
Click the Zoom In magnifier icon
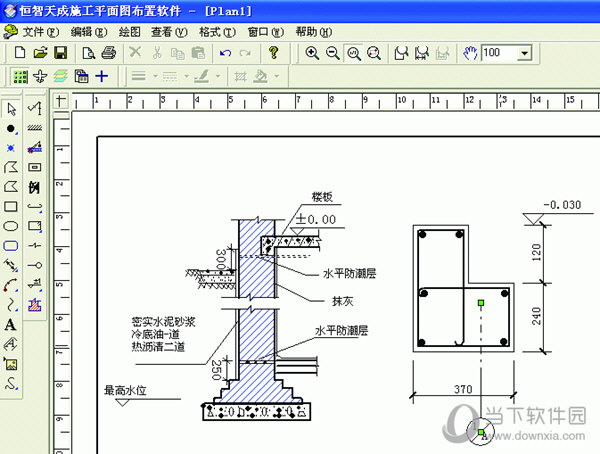click(312, 52)
